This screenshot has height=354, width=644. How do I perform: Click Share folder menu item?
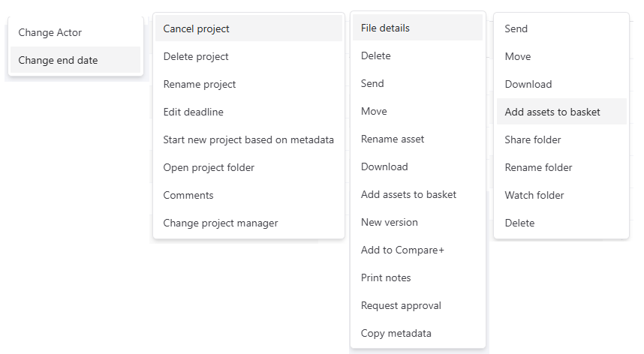click(x=533, y=139)
